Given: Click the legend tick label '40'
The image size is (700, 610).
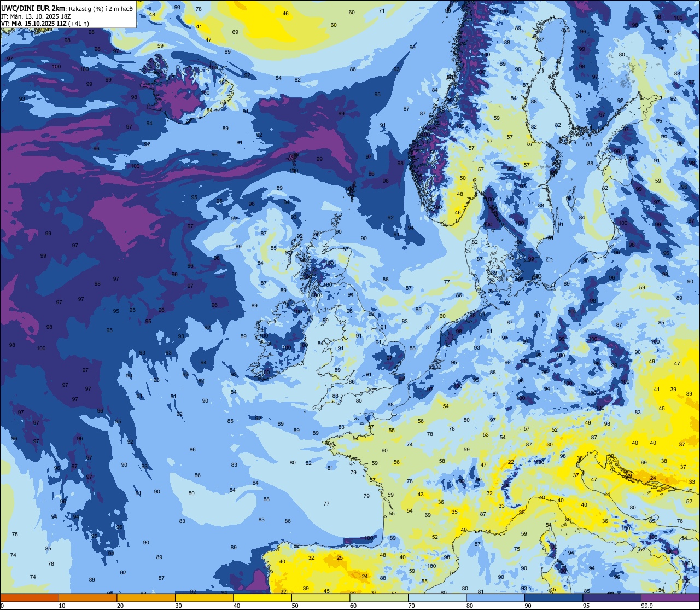Looking at the screenshot, I should 237,606.
